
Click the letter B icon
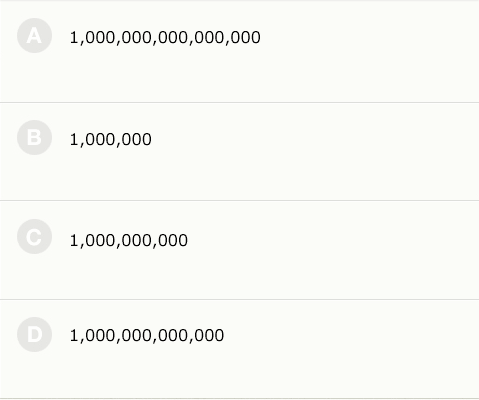pos(34,138)
